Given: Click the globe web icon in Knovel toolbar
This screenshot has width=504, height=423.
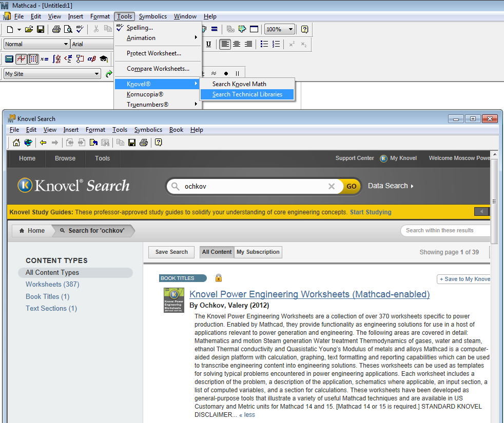Looking at the screenshot, I should (x=28, y=143).
